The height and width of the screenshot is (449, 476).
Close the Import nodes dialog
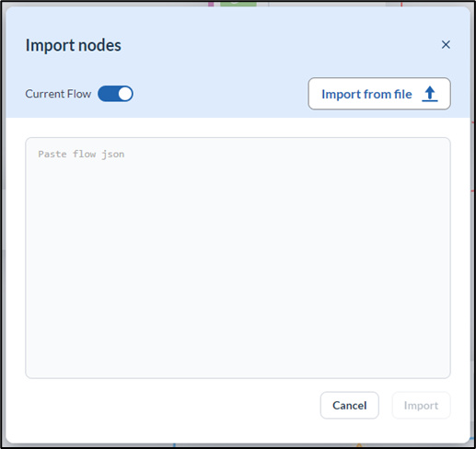[446, 45]
